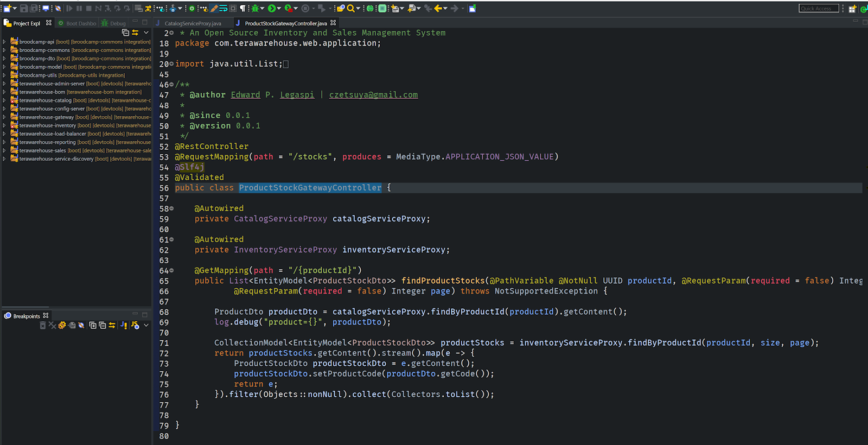
Task: Open the New wizard dropdown arrow
Action: 15,8
